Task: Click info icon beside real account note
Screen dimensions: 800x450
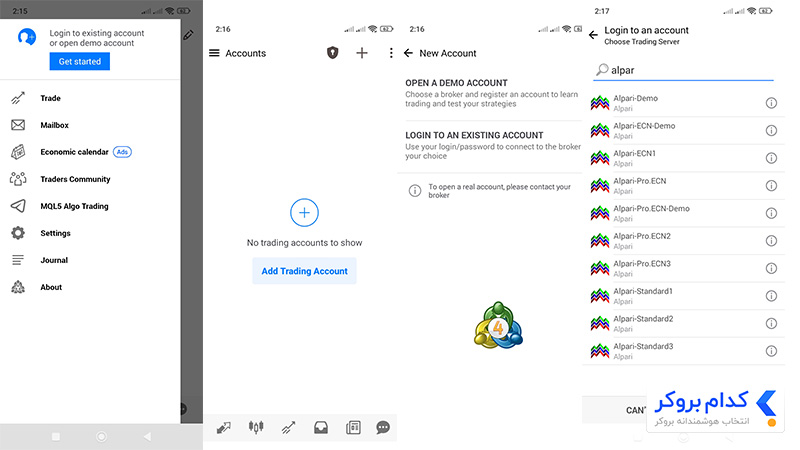Action: coord(415,191)
